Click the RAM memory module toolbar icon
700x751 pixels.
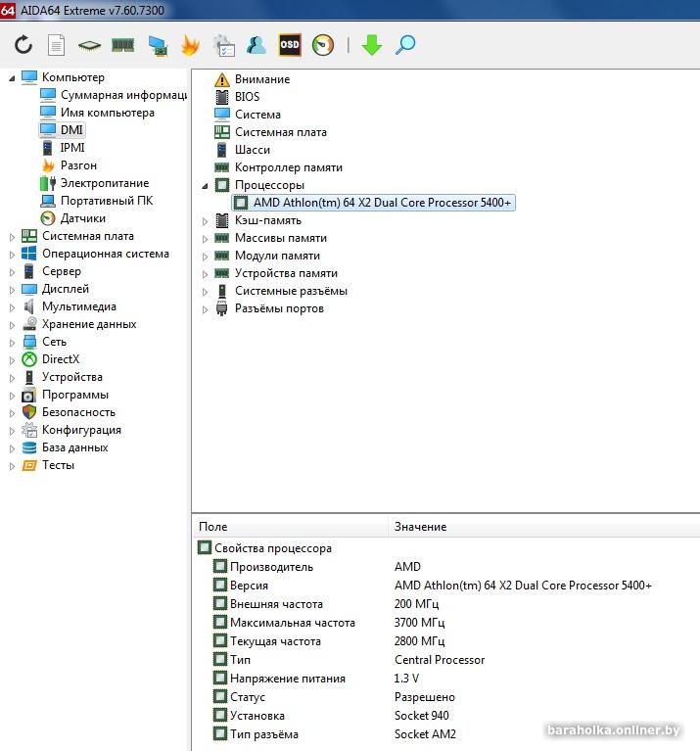pos(122,45)
